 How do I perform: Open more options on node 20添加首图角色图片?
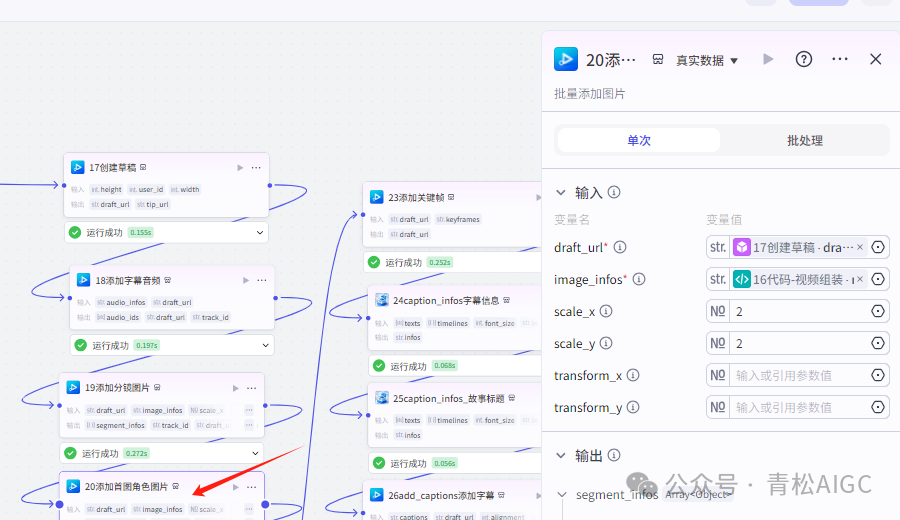coord(251,487)
